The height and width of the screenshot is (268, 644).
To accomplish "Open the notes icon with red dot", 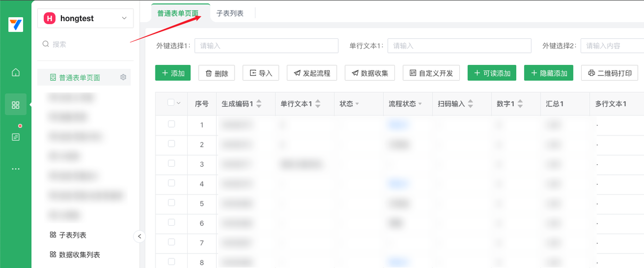I will (x=16, y=137).
